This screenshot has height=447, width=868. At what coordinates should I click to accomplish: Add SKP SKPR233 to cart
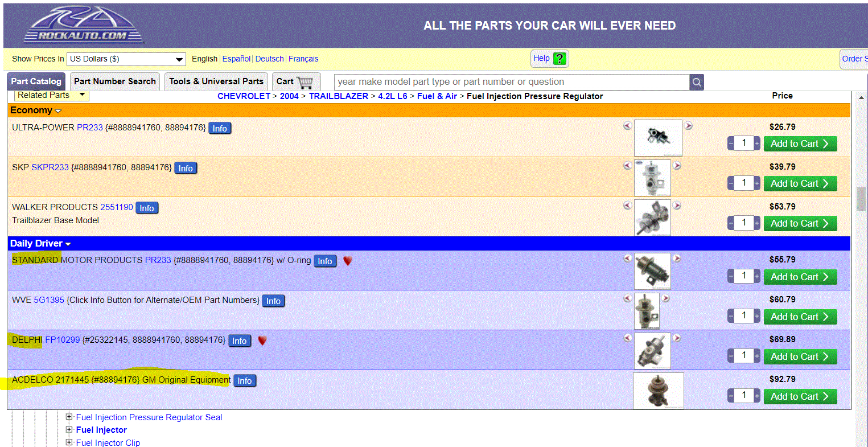(800, 183)
